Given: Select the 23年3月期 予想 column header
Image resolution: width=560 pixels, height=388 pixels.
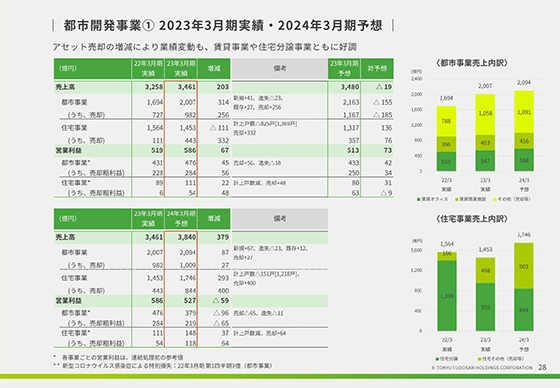Looking at the screenshot, I should click(344, 68).
